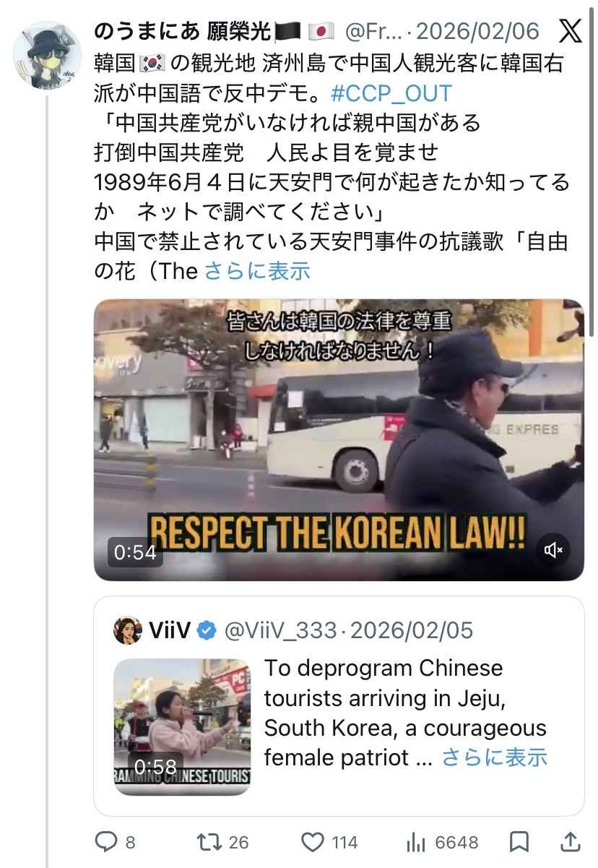
Task: Open のうまにあ 願榮光 author name
Action: [x=183, y=31]
